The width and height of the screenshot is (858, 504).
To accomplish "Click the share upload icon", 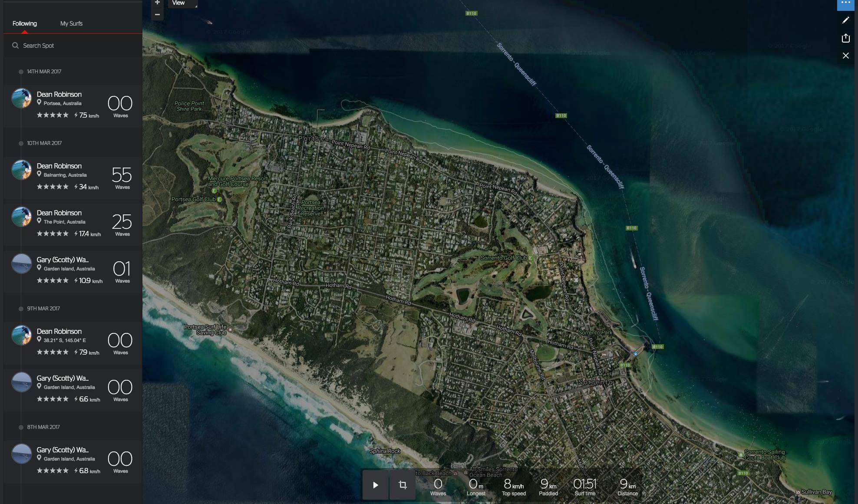I will 845,38.
